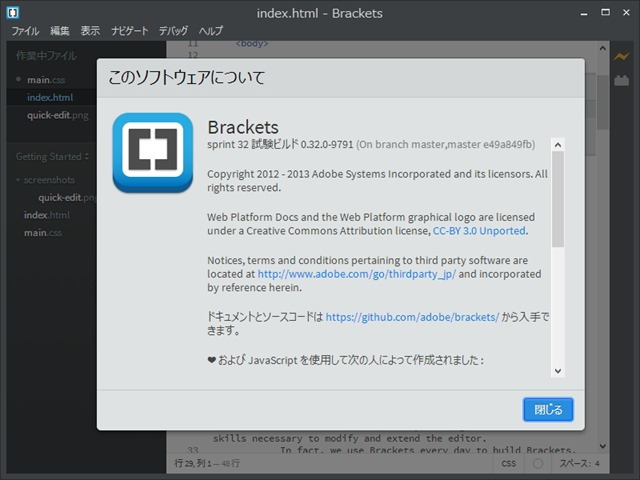Click the このソフトウェアについて dialog title
The height and width of the screenshot is (480, 640).
click(187, 78)
